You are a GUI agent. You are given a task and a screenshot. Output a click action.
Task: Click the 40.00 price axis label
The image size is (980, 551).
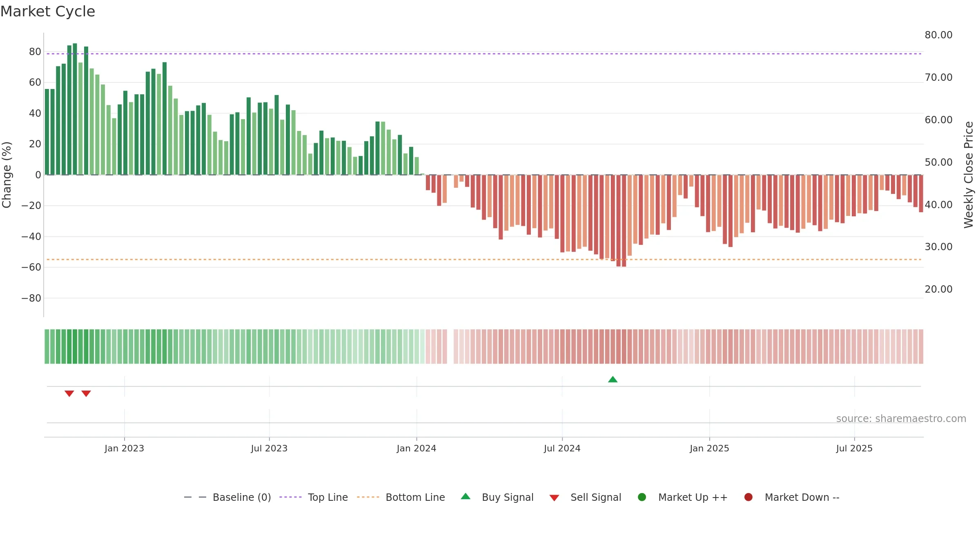(938, 205)
